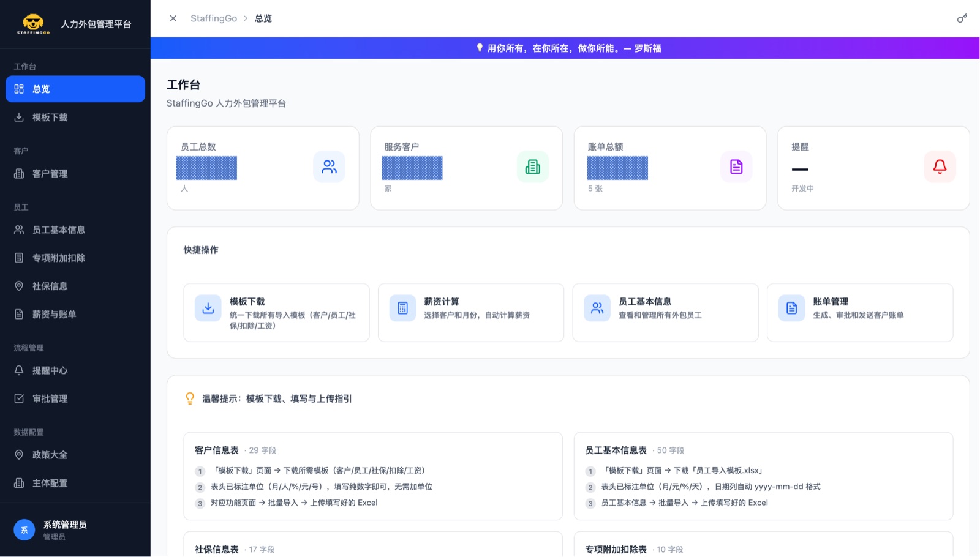The width and height of the screenshot is (980, 557).
Task: Open 员工基本信息 quick action card
Action: point(666,312)
